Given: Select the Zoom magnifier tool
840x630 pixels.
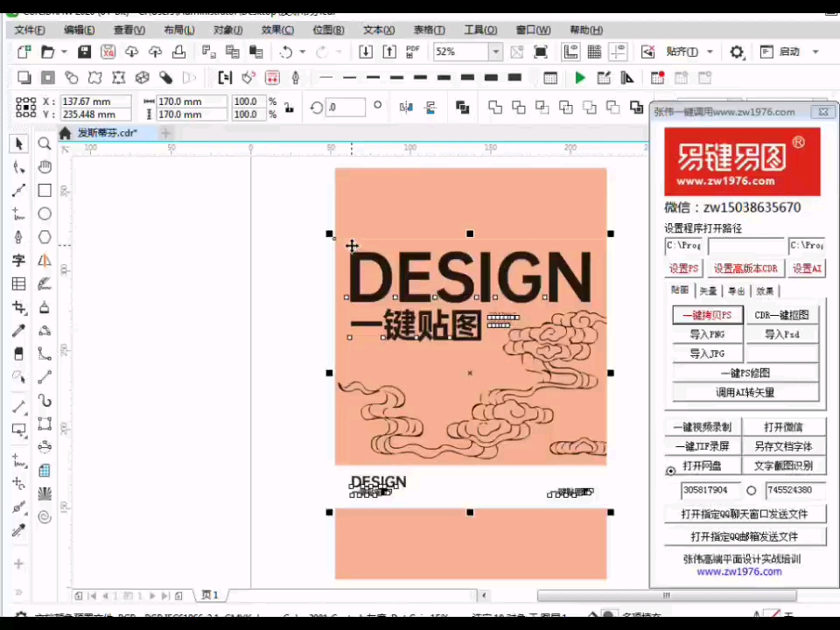Looking at the screenshot, I should pos(45,143).
